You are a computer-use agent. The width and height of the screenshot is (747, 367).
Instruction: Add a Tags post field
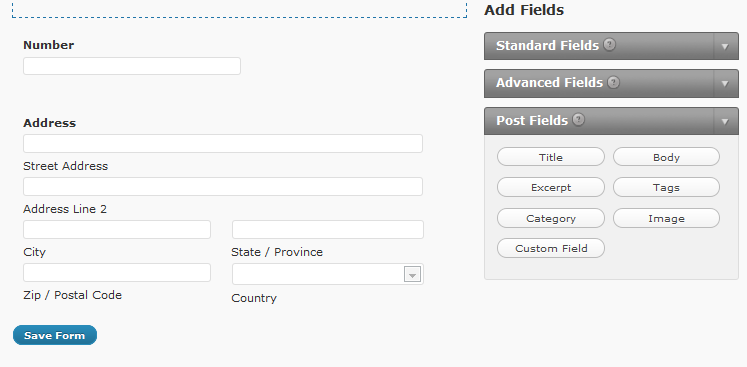[x=666, y=187]
